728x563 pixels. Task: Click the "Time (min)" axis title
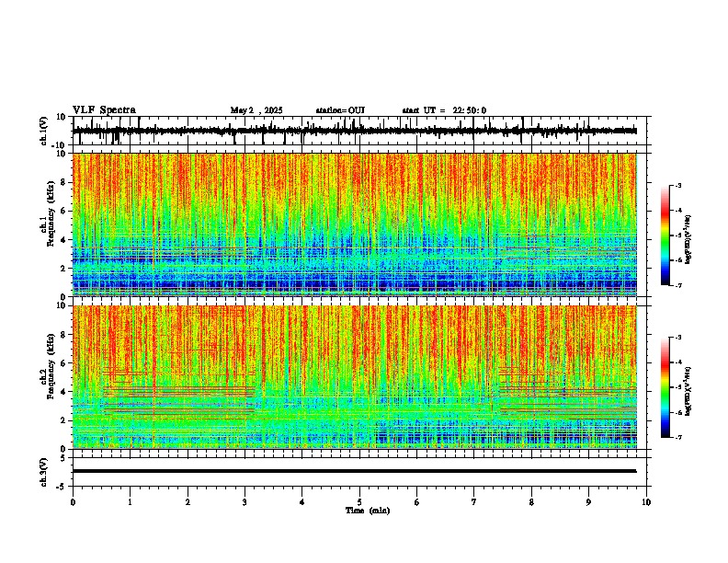(x=368, y=511)
